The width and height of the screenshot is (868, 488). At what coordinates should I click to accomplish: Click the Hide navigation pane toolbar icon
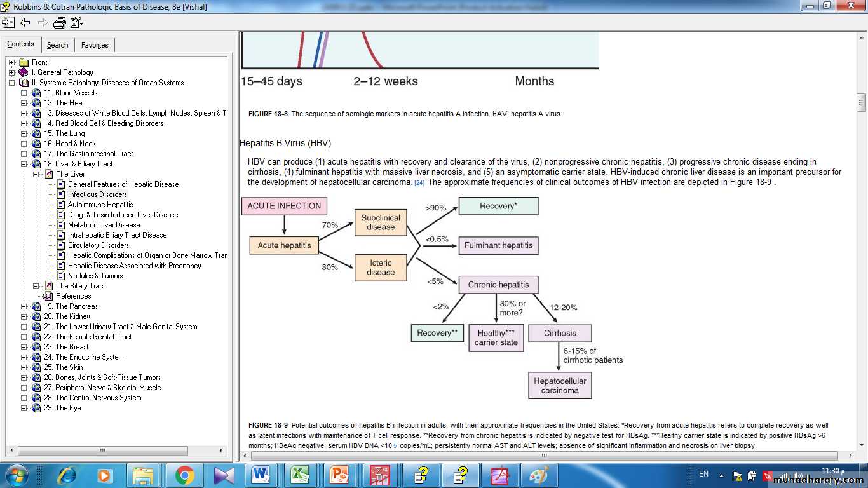click(x=8, y=23)
